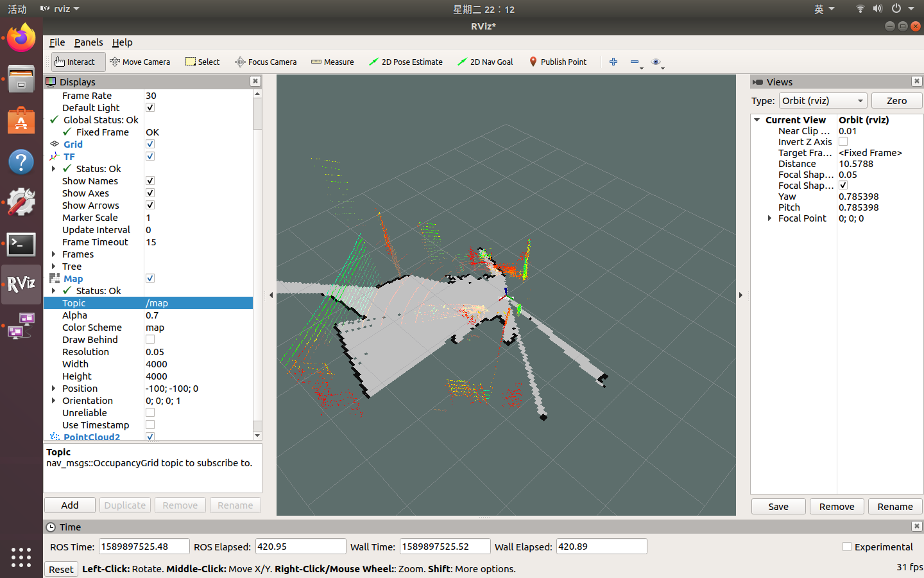Close the Views panel

(x=917, y=81)
